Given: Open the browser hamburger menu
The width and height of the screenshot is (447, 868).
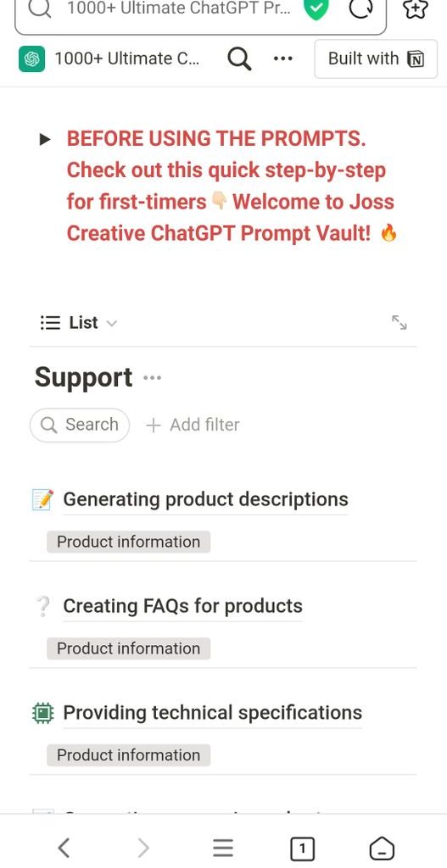Looking at the screenshot, I should tap(223, 848).
